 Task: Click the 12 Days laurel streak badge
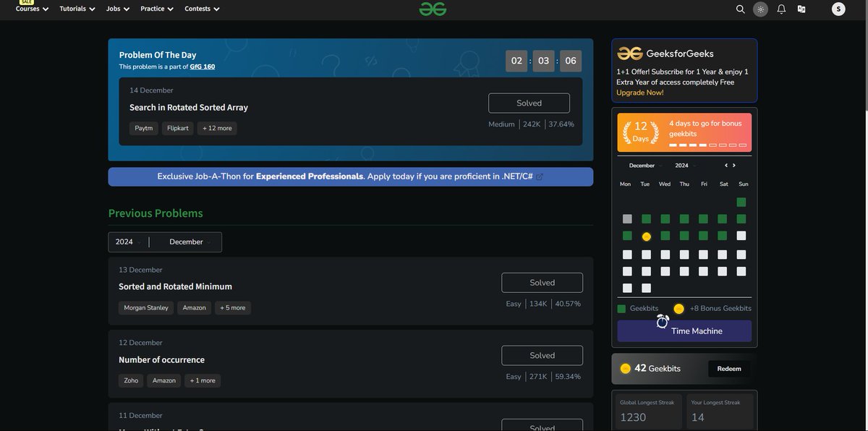641,132
